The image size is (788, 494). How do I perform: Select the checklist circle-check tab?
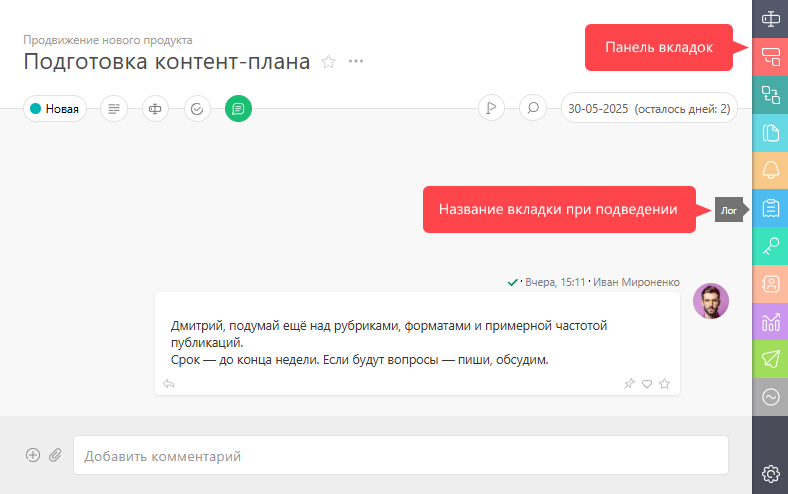pos(197,109)
